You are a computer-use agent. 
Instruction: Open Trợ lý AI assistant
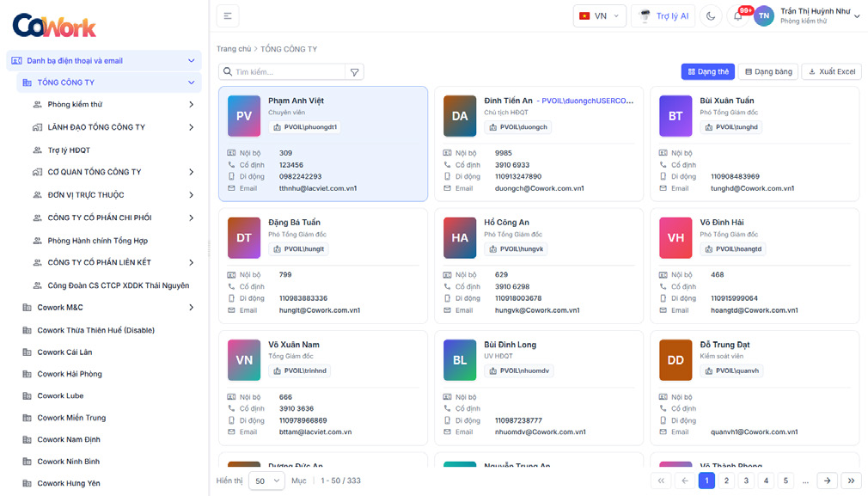tap(663, 16)
